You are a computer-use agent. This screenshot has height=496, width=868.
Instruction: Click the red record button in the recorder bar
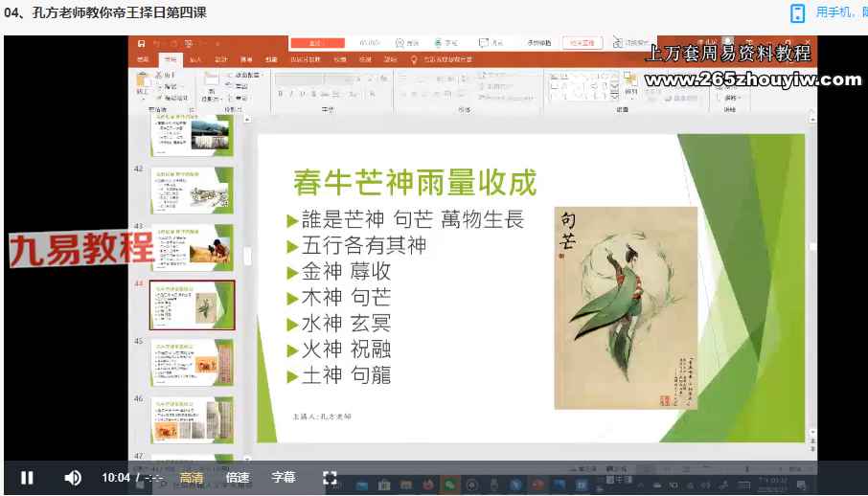point(318,43)
